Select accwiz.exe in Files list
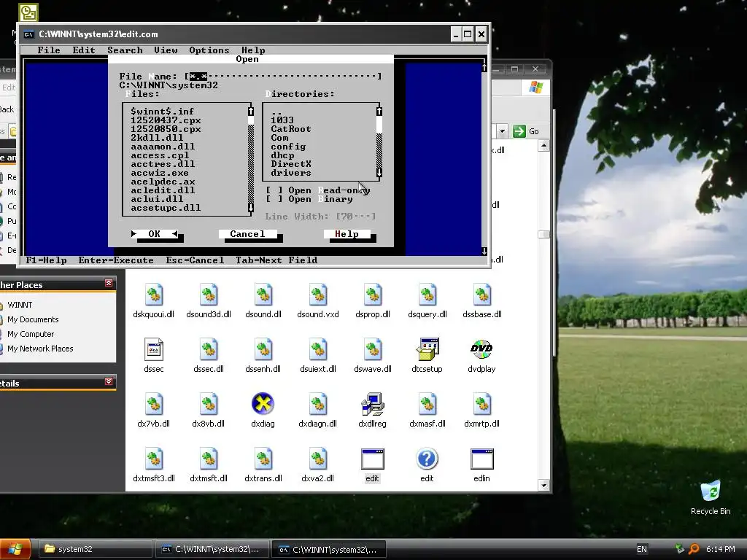 (x=160, y=173)
